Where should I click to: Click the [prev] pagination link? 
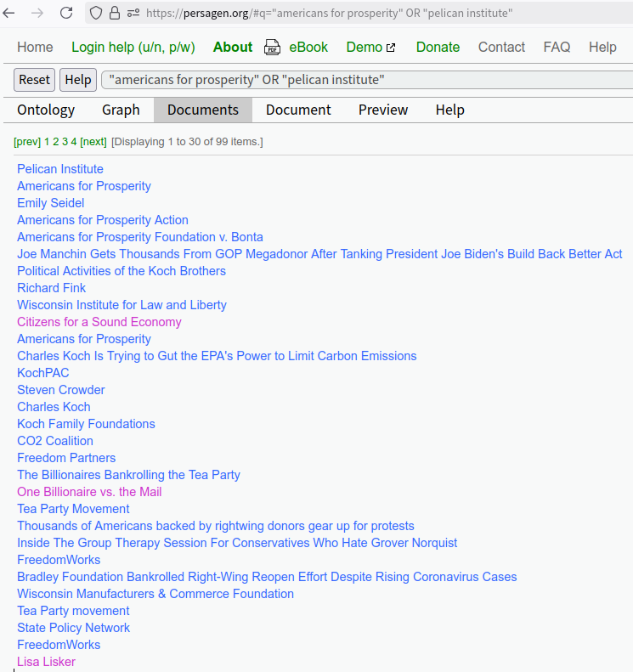(x=27, y=142)
